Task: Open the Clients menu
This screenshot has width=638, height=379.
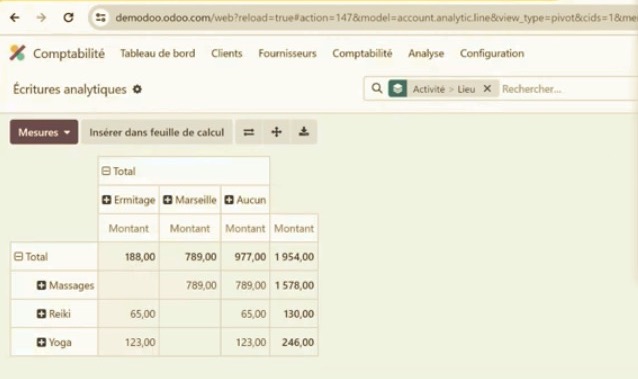Action: pyautogui.click(x=227, y=53)
